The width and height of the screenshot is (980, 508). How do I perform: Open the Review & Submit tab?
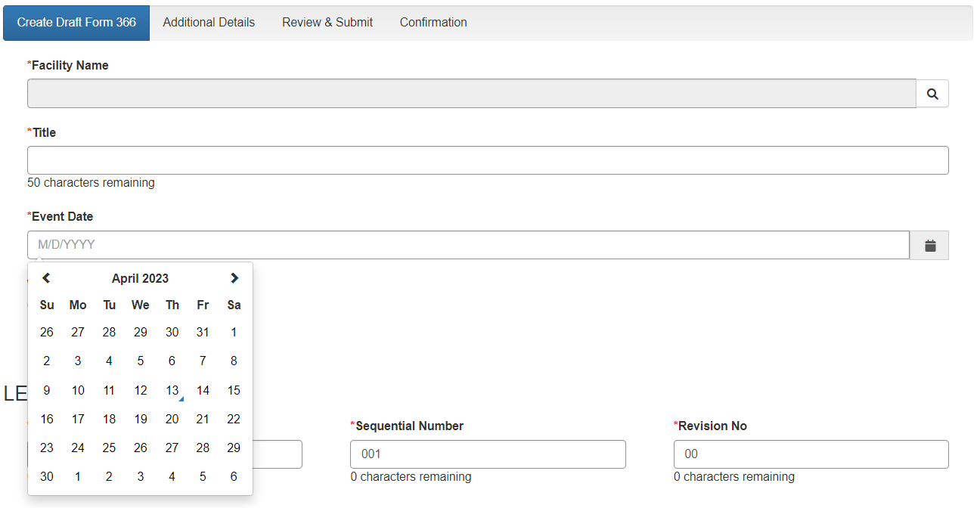(x=327, y=23)
